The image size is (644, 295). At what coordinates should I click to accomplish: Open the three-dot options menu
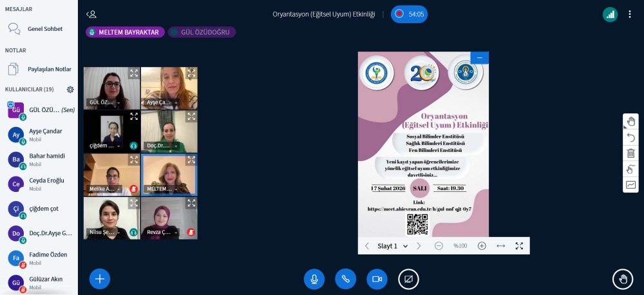(x=630, y=14)
